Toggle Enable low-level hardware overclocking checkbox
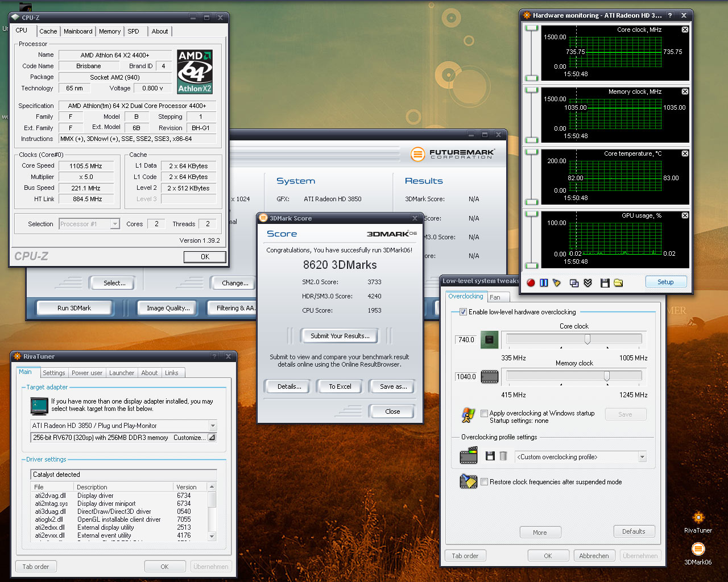The image size is (728, 582). [x=463, y=312]
